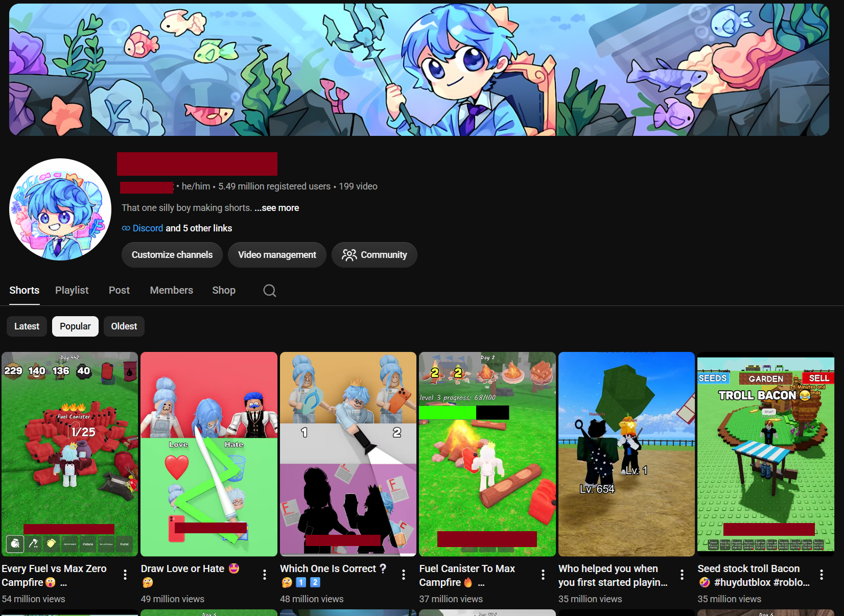Viewport: 844px width, 616px height.
Task: Open the Every Fuel vs Max Zero Campfire thumbnail
Action: 70,454
